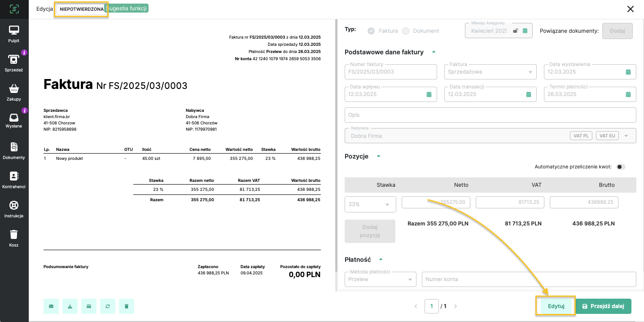The width and height of the screenshot is (644, 322).
Task: Click the Edytuj button
Action: [556, 306]
